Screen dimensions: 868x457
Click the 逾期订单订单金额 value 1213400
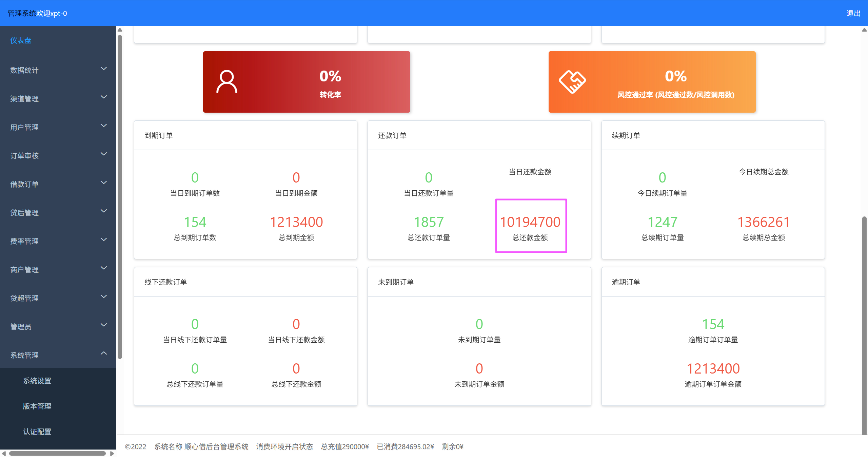pyautogui.click(x=713, y=368)
